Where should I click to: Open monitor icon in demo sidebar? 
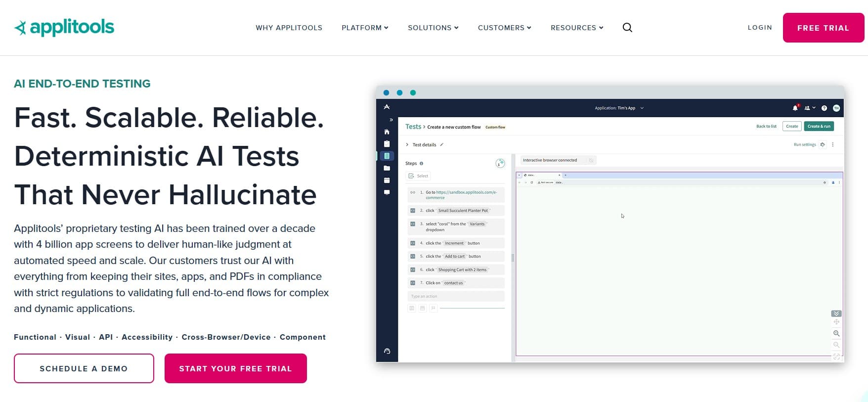(x=387, y=192)
